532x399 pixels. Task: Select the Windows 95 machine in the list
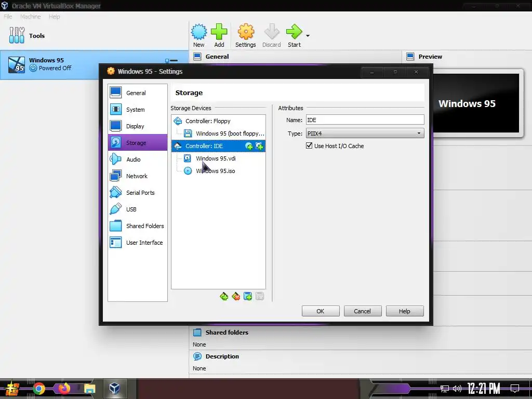click(95, 64)
